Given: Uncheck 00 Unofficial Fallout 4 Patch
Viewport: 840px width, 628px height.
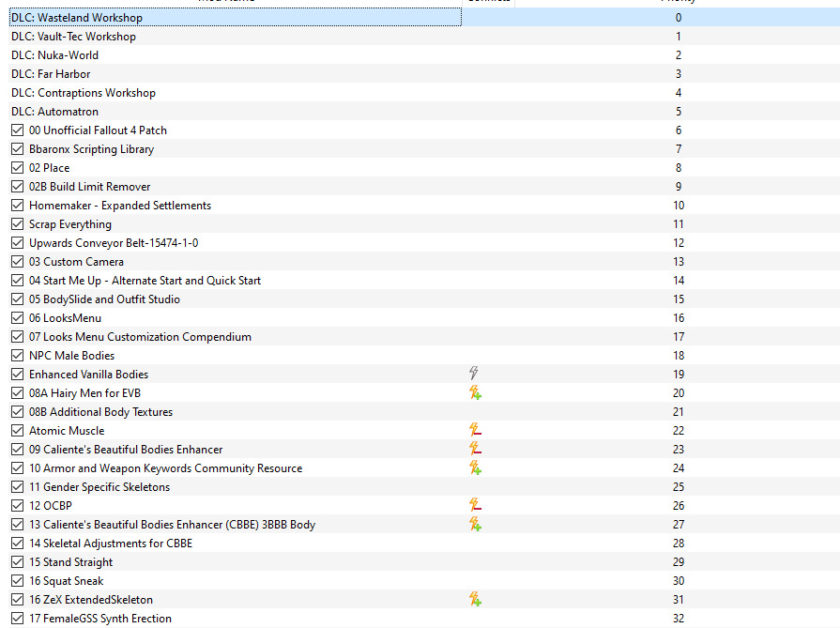Looking at the screenshot, I should tap(17, 130).
